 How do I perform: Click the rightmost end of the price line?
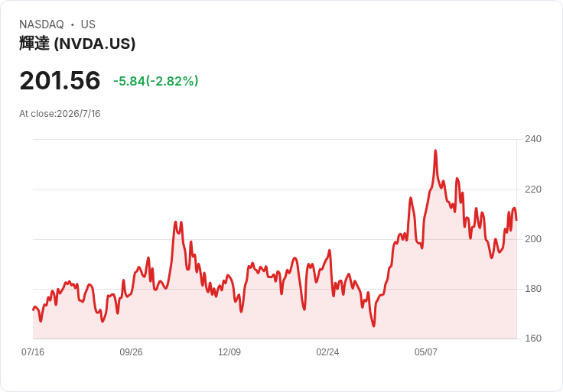(x=516, y=220)
